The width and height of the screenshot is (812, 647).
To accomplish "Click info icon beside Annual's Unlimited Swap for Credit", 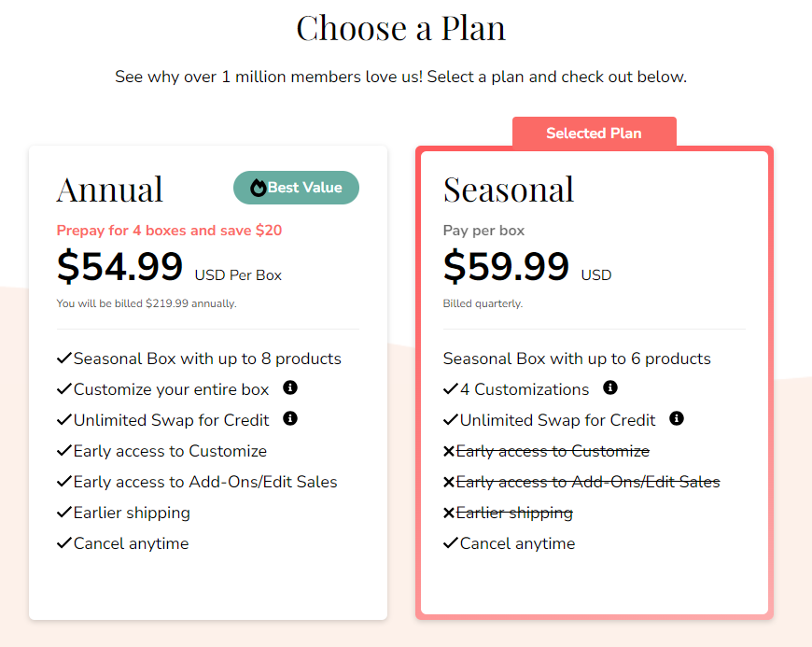I will [x=290, y=418].
